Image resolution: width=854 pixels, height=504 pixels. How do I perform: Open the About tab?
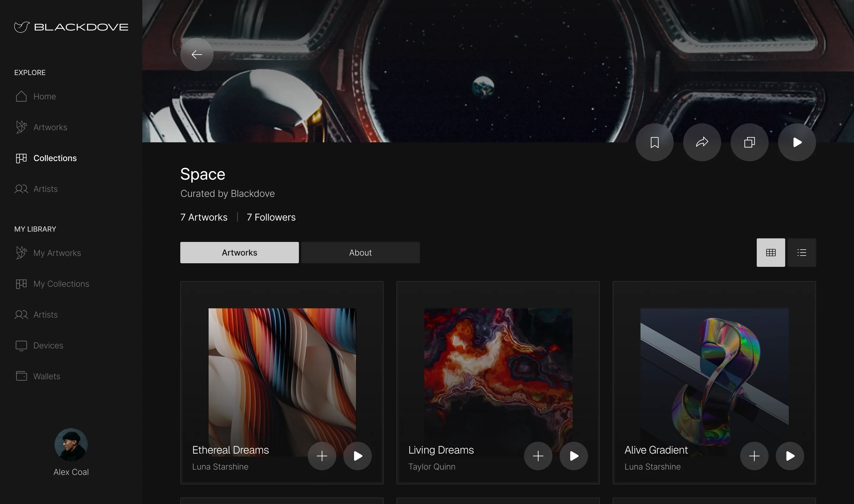tap(360, 253)
